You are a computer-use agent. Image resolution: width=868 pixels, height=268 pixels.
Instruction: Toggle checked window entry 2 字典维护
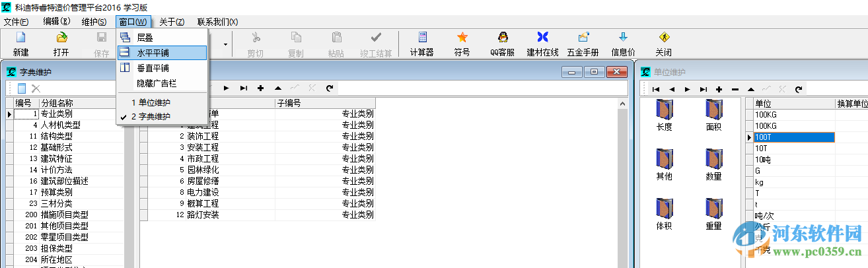[162, 116]
